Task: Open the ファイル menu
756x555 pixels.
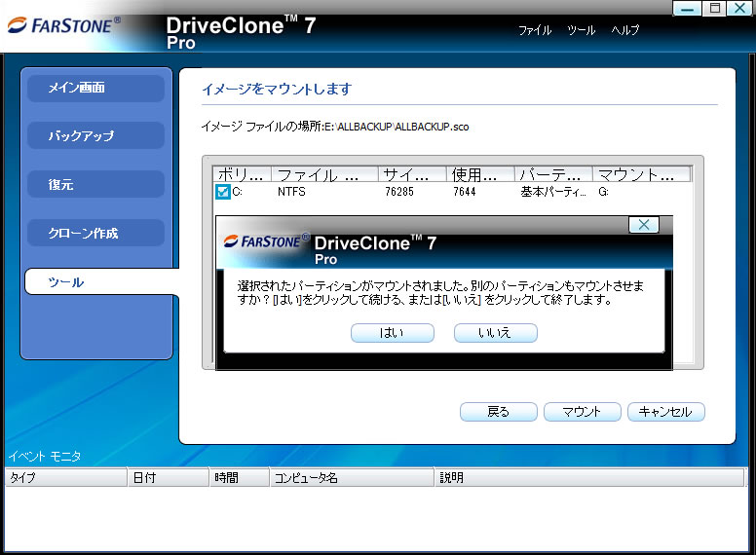Action: pos(534,30)
